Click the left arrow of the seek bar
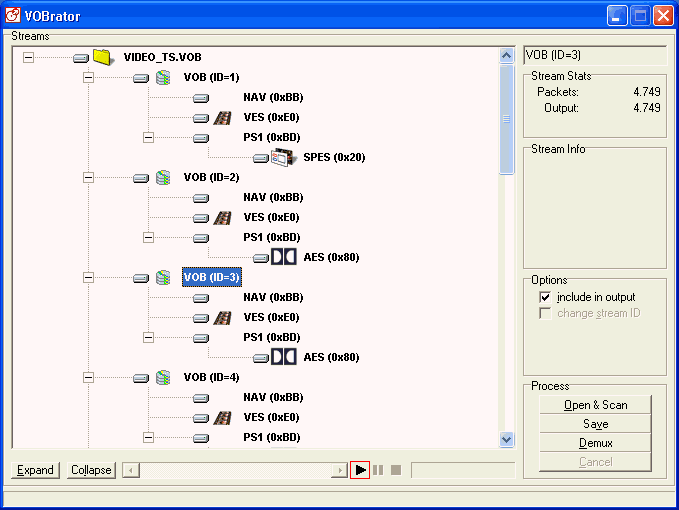 (x=131, y=470)
